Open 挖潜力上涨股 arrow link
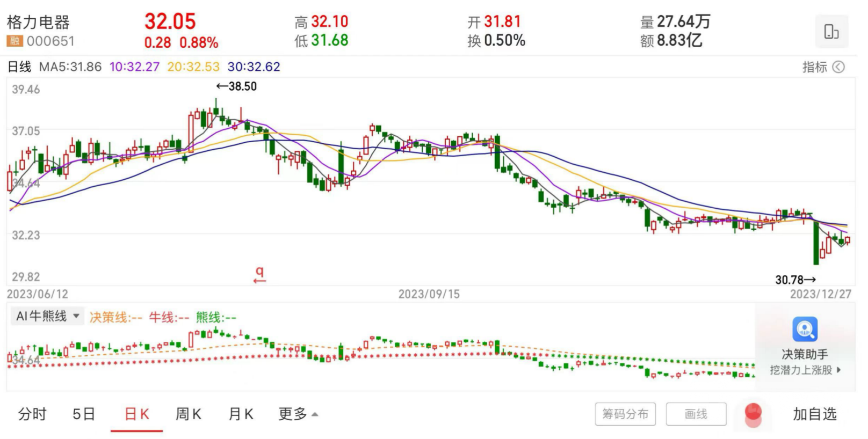Image resolution: width=868 pixels, height=439 pixels. [805, 370]
